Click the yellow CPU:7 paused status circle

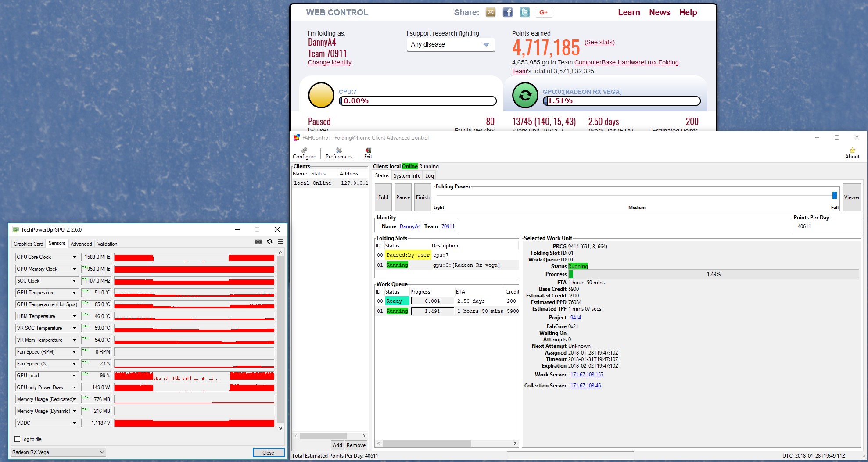pos(321,95)
